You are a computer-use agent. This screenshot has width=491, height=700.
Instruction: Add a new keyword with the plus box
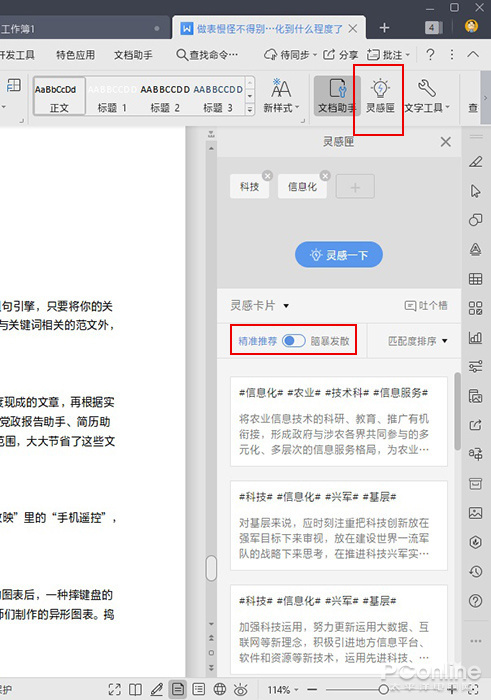(355, 187)
